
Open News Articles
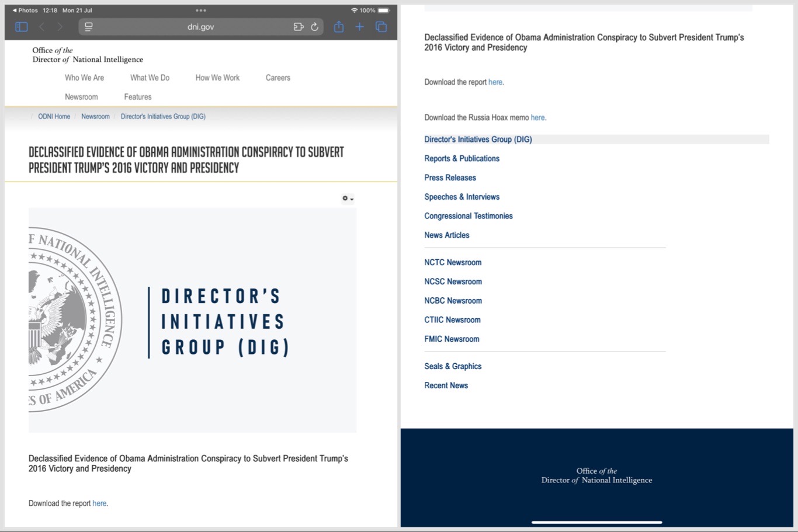(x=447, y=235)
